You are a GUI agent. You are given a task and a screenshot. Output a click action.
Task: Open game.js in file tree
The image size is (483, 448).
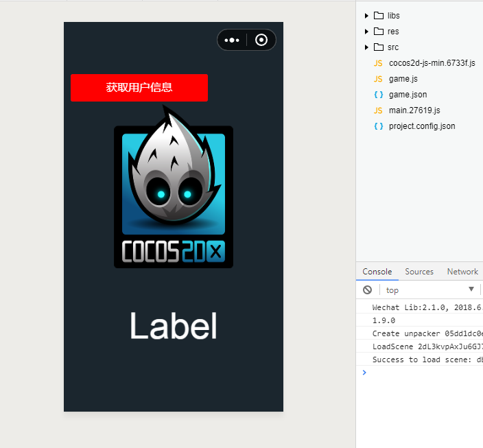[403, 79]
